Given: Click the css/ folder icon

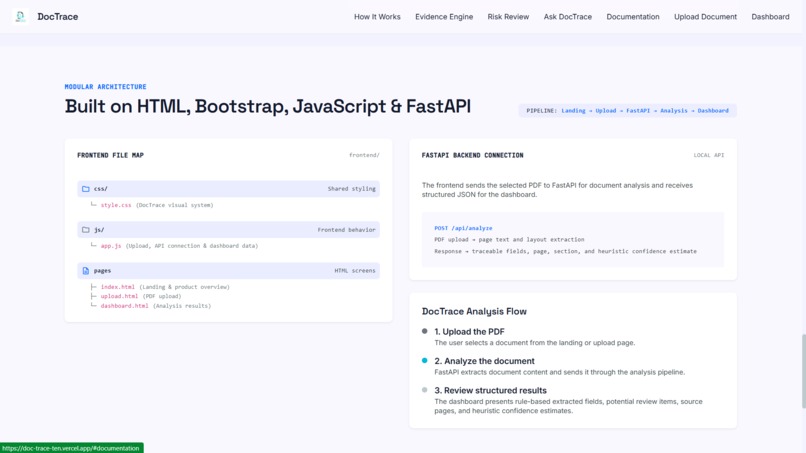Looking at the screenshot, I should point(86,189).
